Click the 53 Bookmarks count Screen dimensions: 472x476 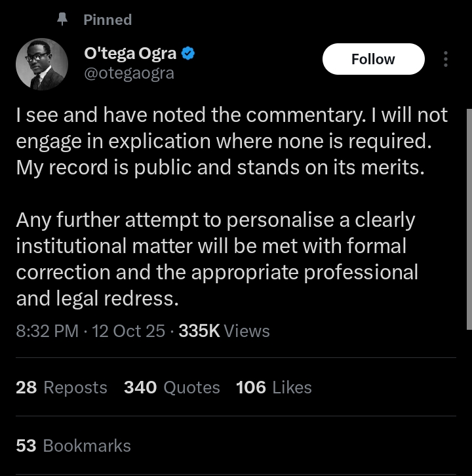tap(73, 446)
